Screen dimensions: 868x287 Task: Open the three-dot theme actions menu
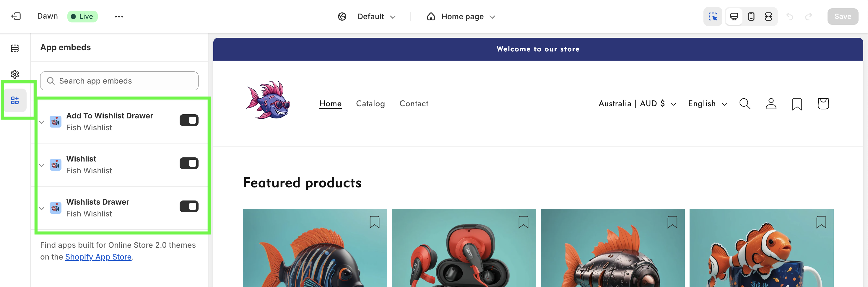[x=119, y=17]
